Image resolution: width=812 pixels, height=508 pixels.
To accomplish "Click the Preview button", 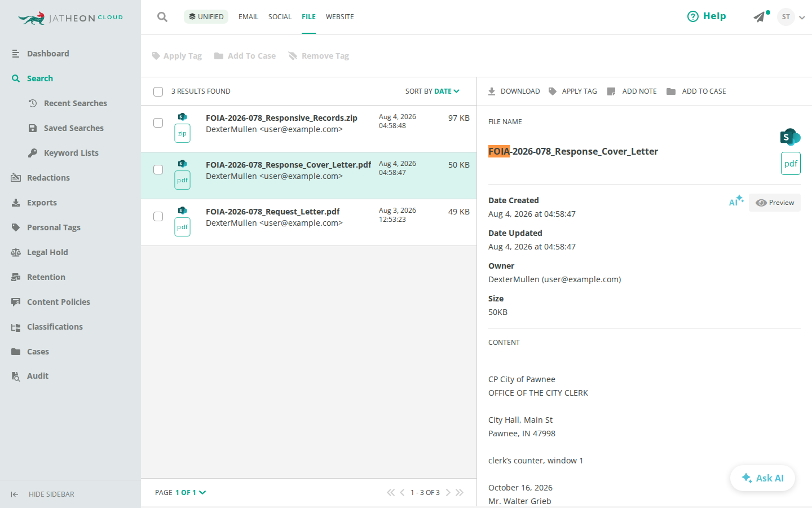I will coord(775,203).
